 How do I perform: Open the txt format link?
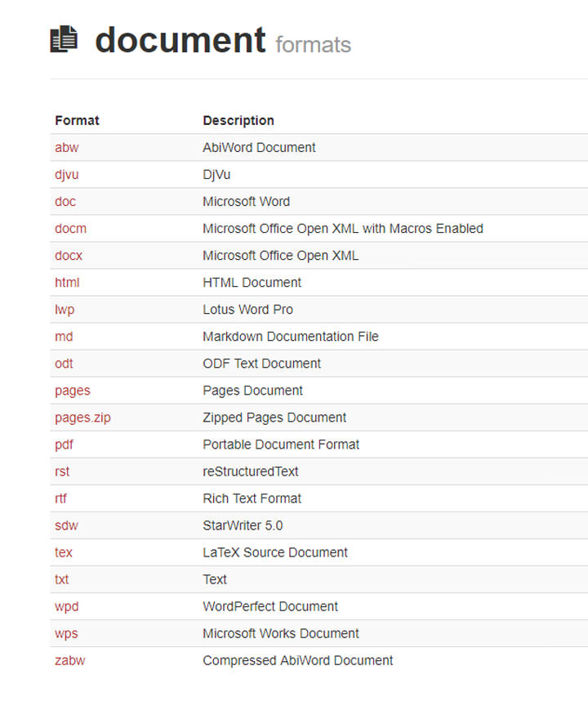point(62,579)
